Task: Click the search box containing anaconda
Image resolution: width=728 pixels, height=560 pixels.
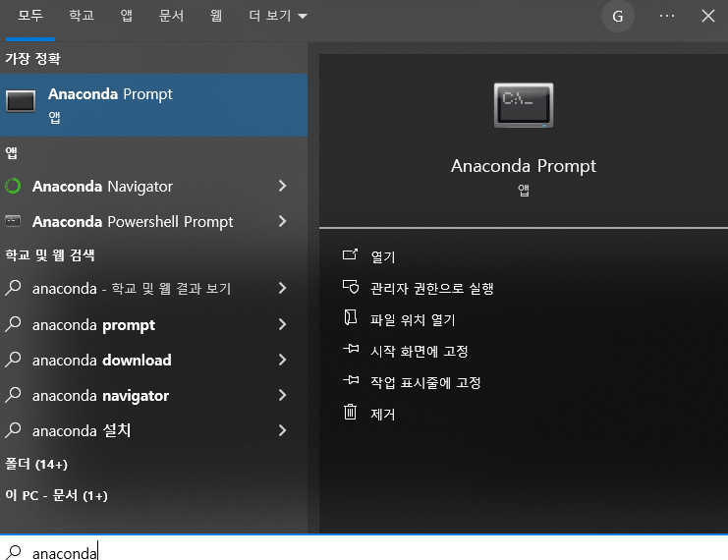Action: pyautogui.click(x=364, y=548)
